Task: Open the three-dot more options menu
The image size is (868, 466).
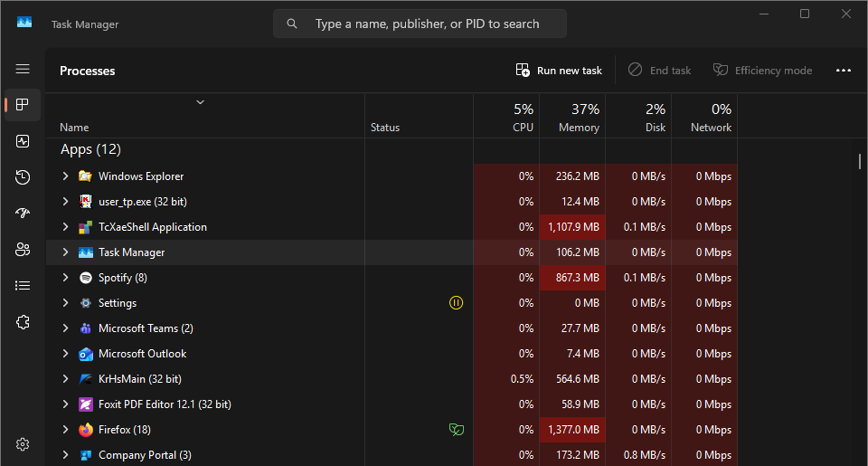Action: (843, 71)
